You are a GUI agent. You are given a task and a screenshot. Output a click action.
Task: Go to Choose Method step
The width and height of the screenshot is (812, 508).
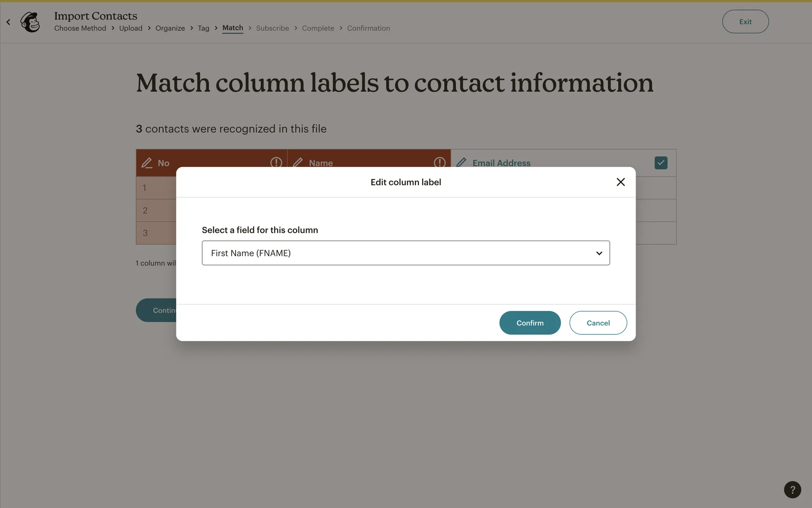80,28
